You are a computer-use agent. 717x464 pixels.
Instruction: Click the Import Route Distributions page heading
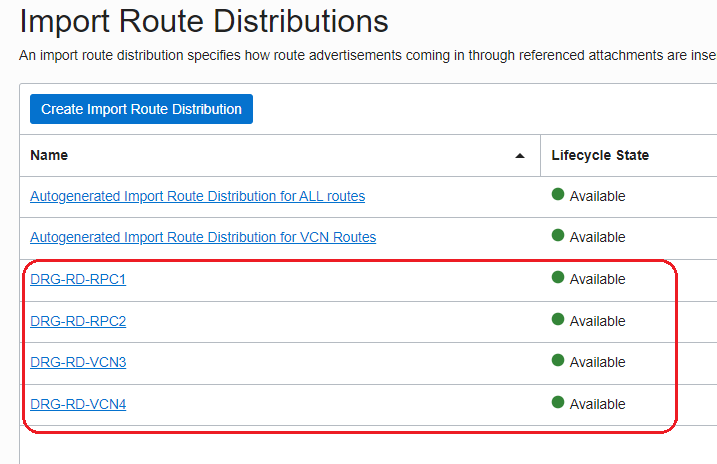204,20
